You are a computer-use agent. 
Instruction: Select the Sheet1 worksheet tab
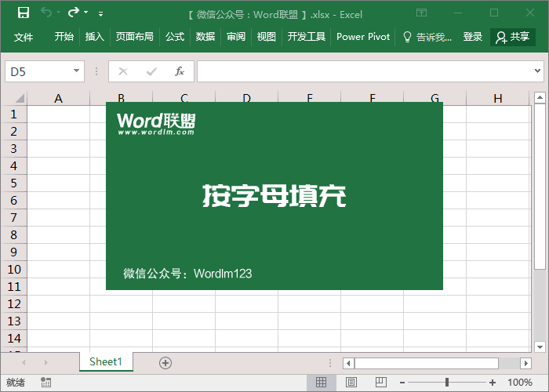tap(106, 361)
